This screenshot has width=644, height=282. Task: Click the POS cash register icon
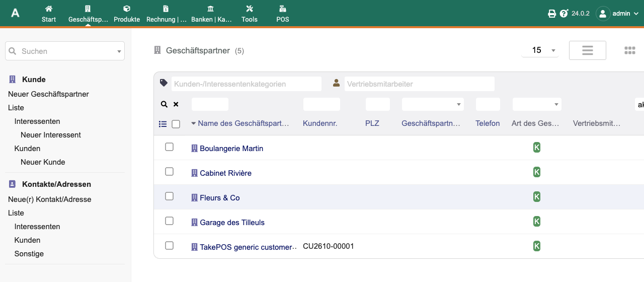click(x=283, y=9)
